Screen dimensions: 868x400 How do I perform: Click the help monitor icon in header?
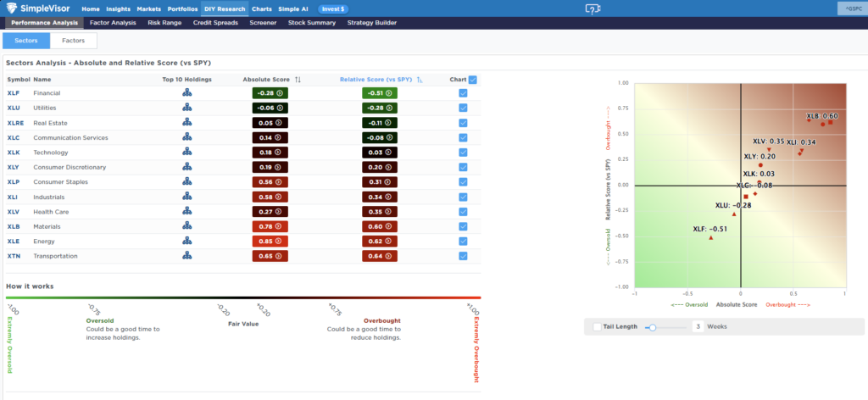pos(593,8)
